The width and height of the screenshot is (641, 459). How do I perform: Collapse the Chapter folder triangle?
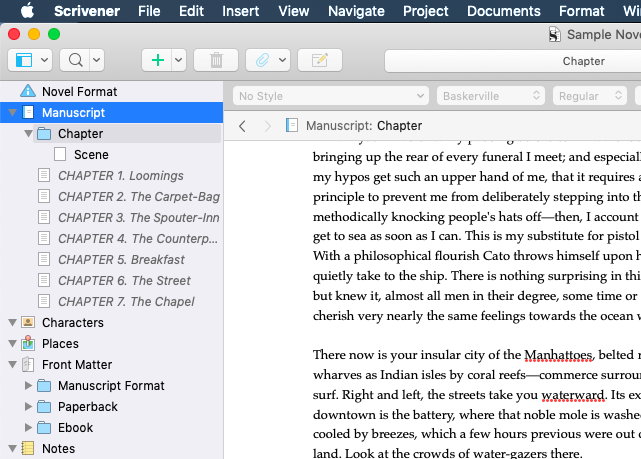click(28, 133)
